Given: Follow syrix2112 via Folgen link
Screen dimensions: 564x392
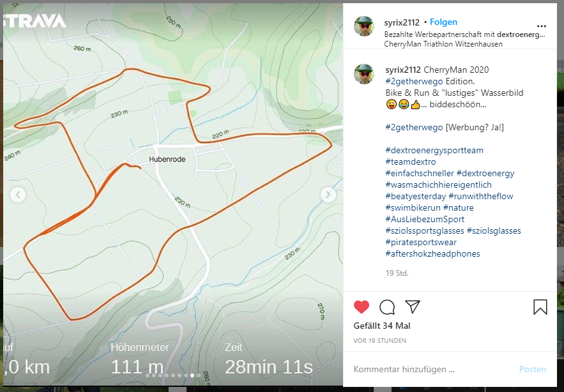Looking at the screenshot, I should [x=443, y=22].
